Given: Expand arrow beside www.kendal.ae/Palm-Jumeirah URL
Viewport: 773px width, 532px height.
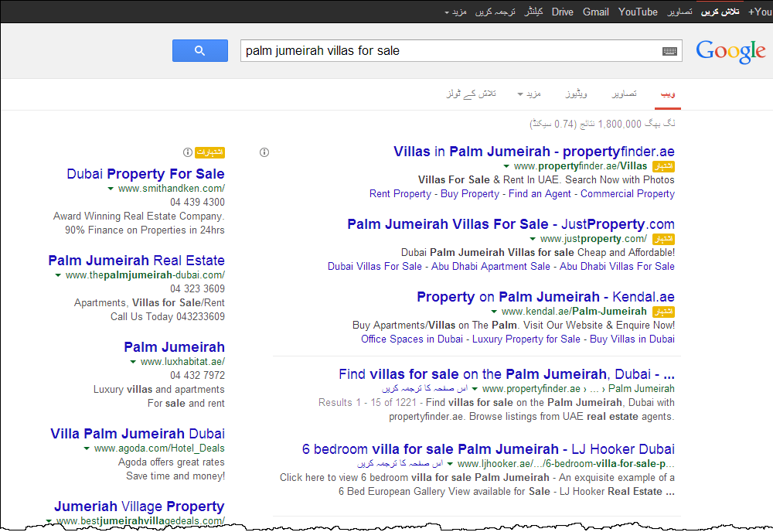Looking at the screenshot, I should (494, 312).
